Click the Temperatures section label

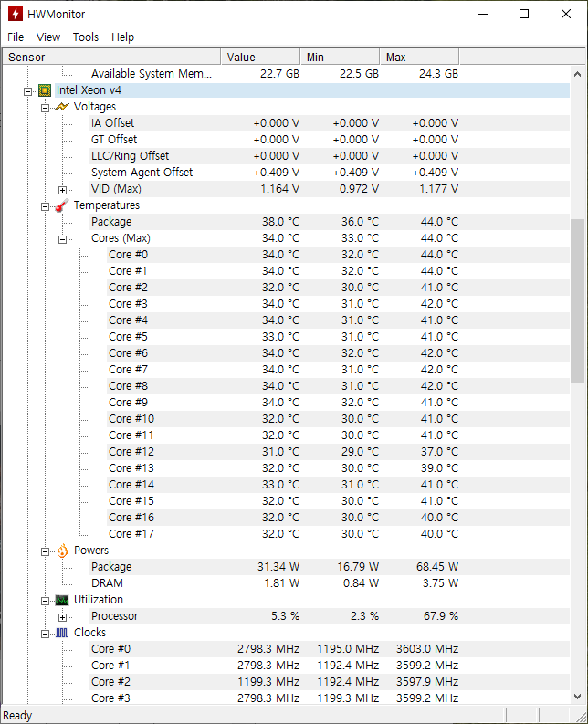point(107,205)
